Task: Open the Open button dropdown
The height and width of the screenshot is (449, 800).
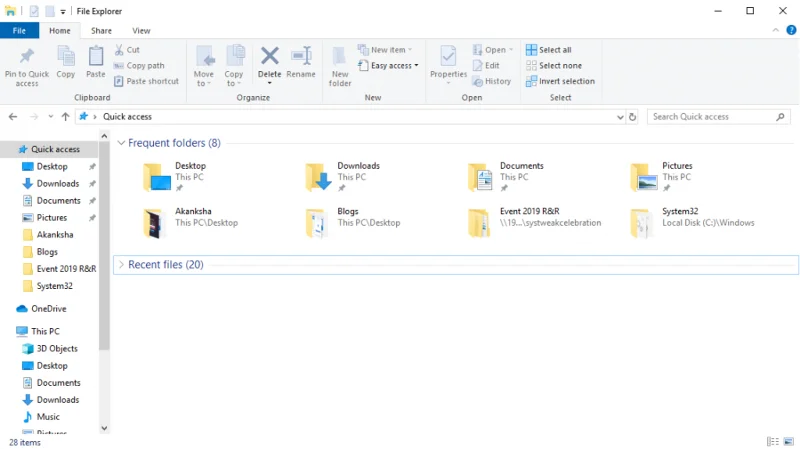Action: (x=511, y=49)
